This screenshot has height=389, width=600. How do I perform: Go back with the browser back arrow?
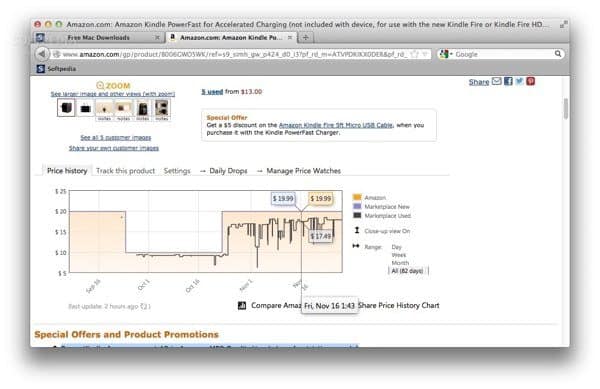tap(42, 54)
